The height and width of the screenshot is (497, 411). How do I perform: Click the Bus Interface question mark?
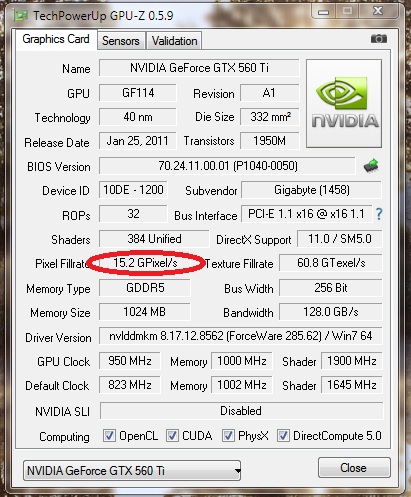tap(379, 214)
